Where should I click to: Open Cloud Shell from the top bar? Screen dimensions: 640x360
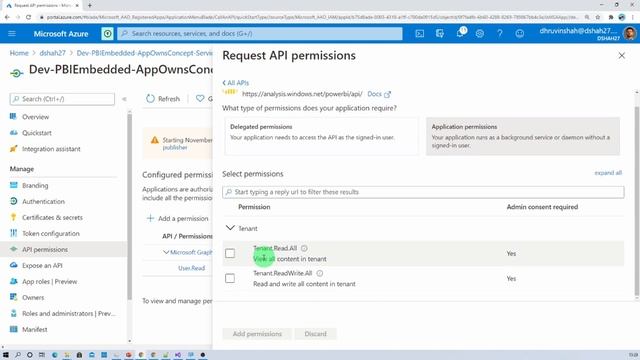(420, 33)
